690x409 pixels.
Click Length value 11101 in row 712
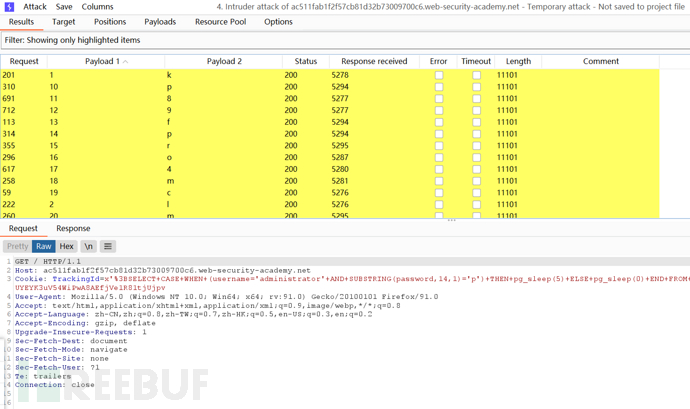click(507, 110)
